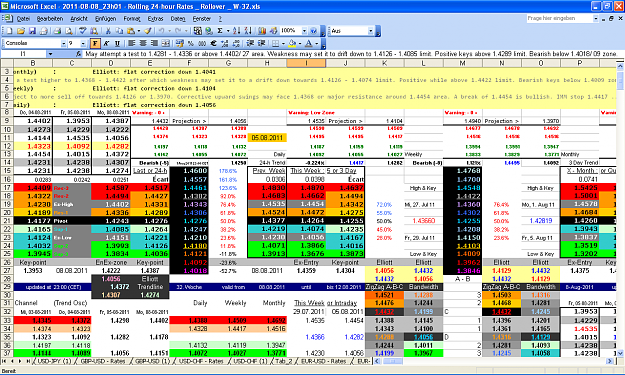Open the font color dropdown arrow

click(x=316, y=43)
